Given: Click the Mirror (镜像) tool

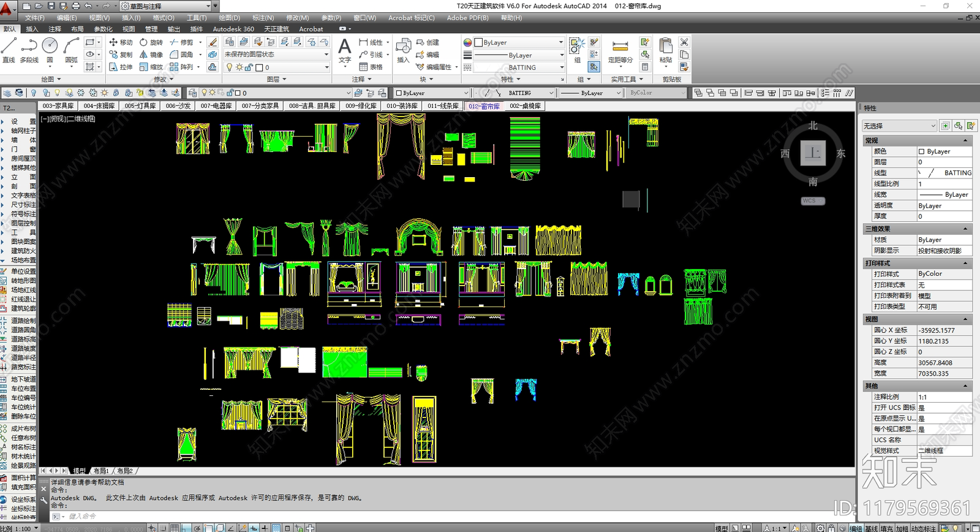Looking at the screenshot, I should coord(151,55).
